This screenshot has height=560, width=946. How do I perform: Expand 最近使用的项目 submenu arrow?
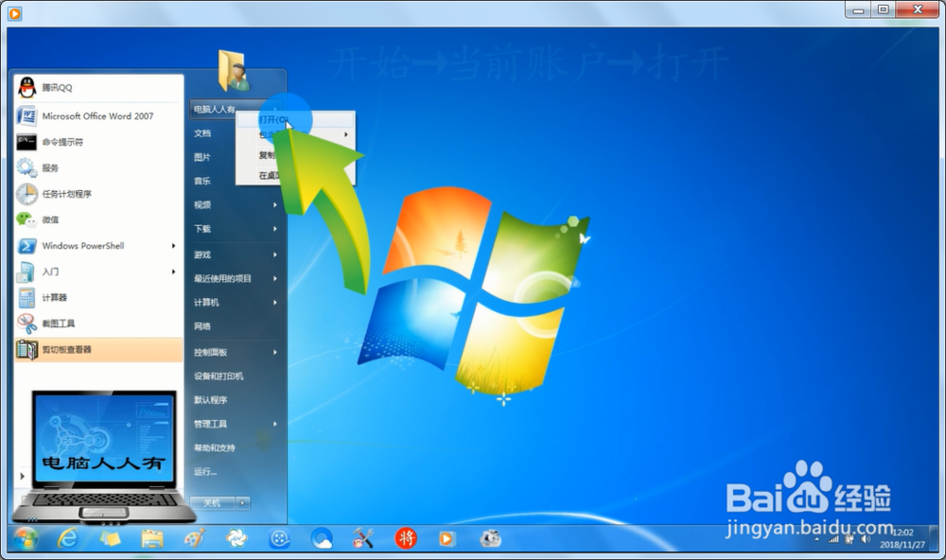tap(275, 278)
